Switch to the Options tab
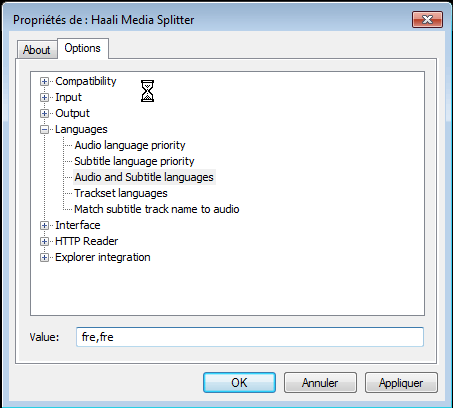The width and height of the screenshot is (453, 408). coord(83,48)
